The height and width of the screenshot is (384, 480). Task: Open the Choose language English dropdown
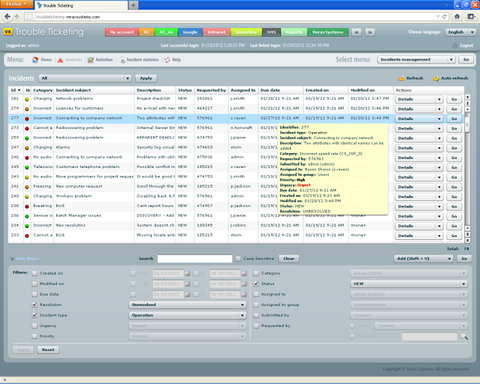click(461, 32)
